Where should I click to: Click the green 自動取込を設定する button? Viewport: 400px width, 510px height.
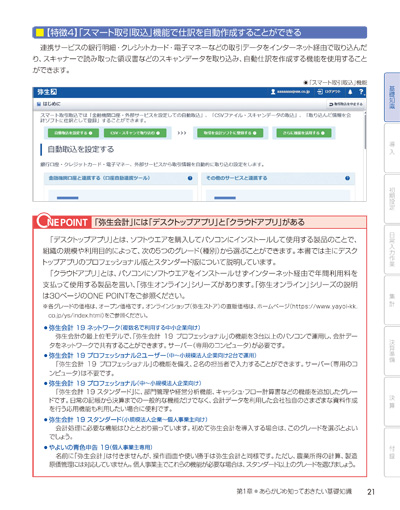73,133
